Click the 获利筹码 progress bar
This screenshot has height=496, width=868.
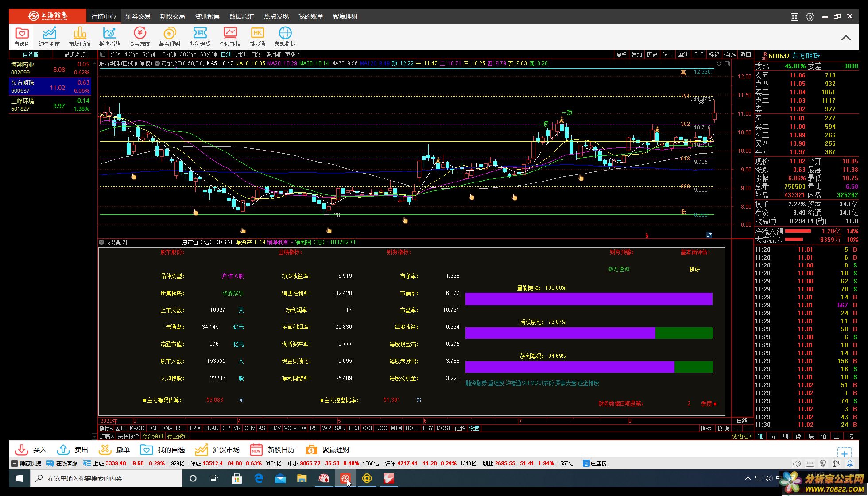pos(589,367)
